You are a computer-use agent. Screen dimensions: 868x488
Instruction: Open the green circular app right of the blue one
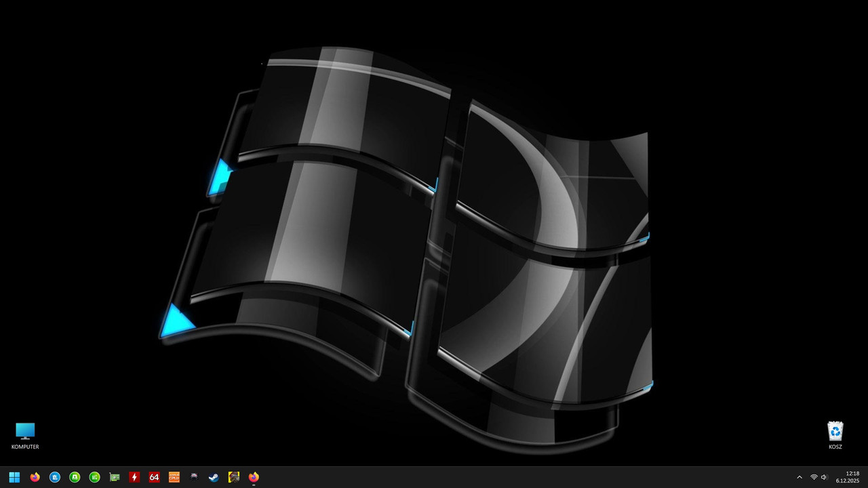75,477
